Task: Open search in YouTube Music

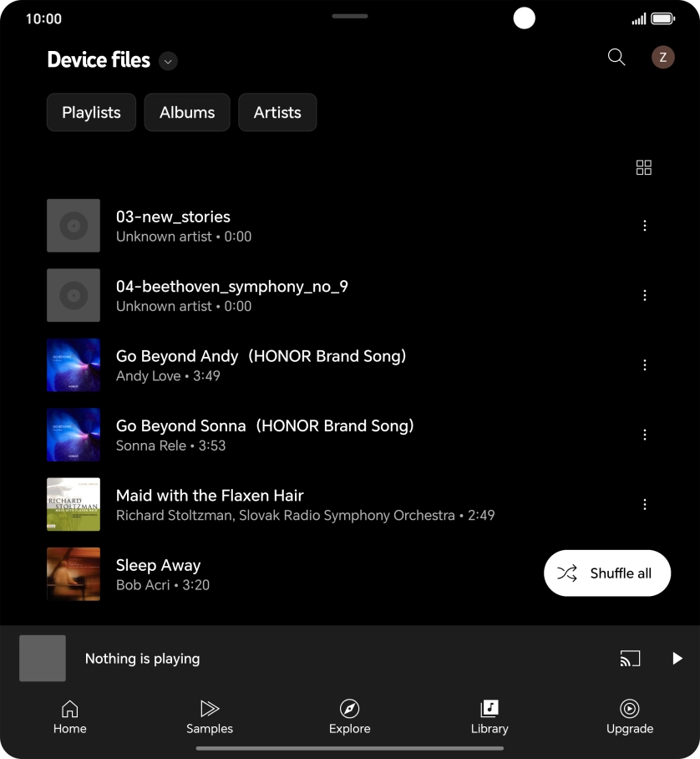Action: 616,57
